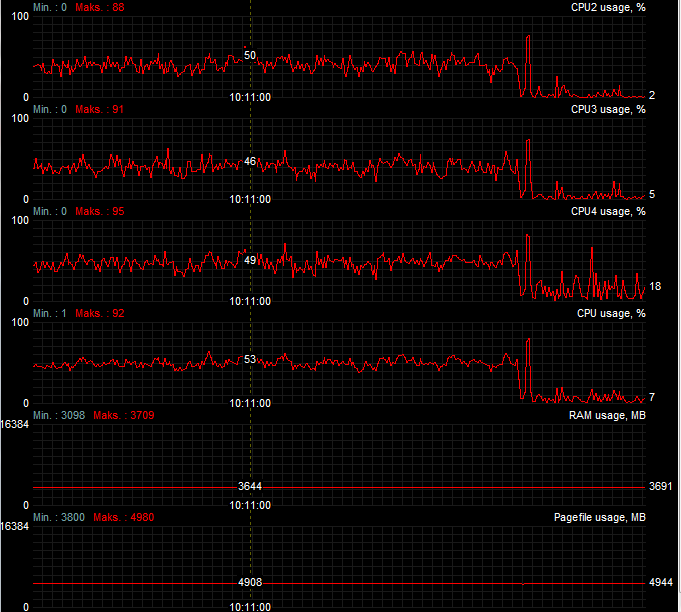Click the "16384" axis label of Pagefile graph

15,526
